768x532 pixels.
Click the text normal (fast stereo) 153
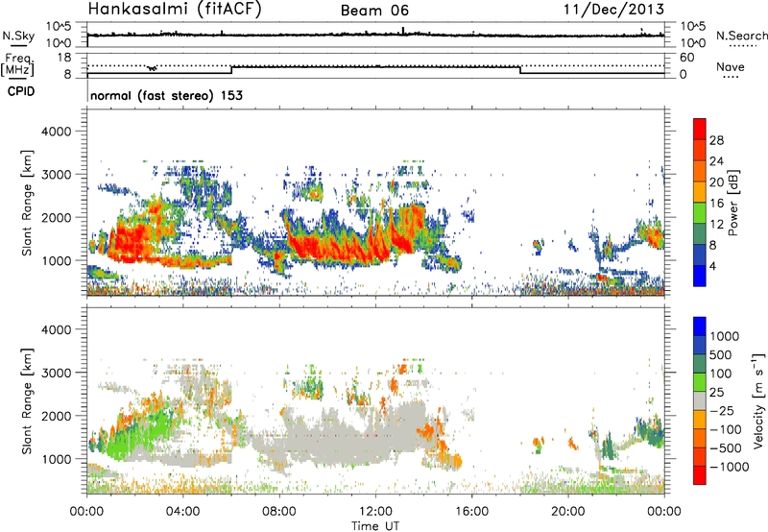(x=166, y=95)
